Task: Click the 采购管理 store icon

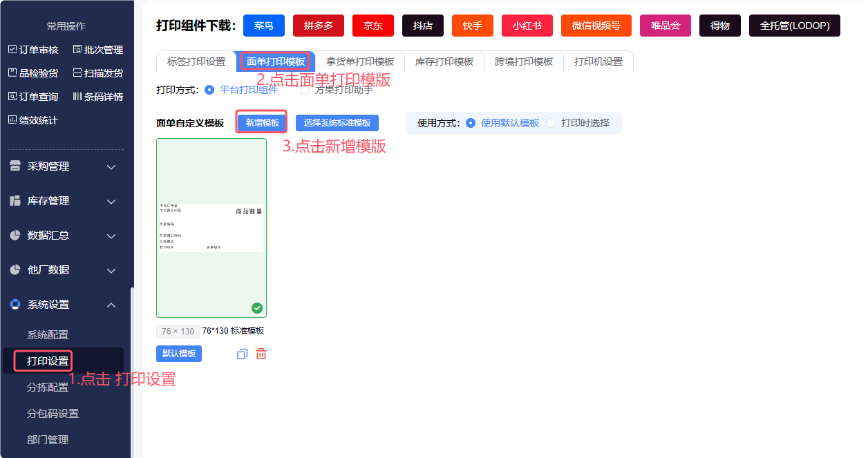Action: [15, 166]
